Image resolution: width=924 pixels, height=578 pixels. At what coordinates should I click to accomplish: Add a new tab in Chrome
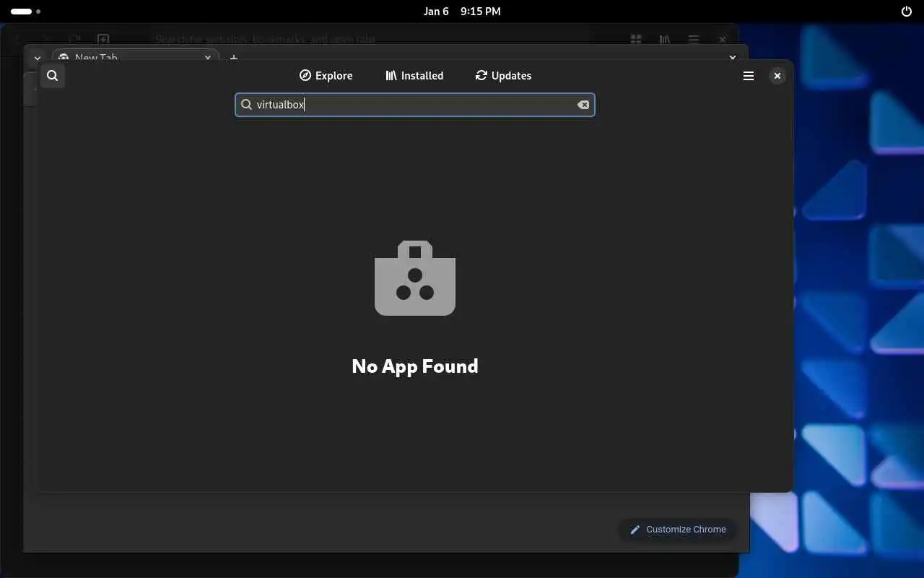233,57
